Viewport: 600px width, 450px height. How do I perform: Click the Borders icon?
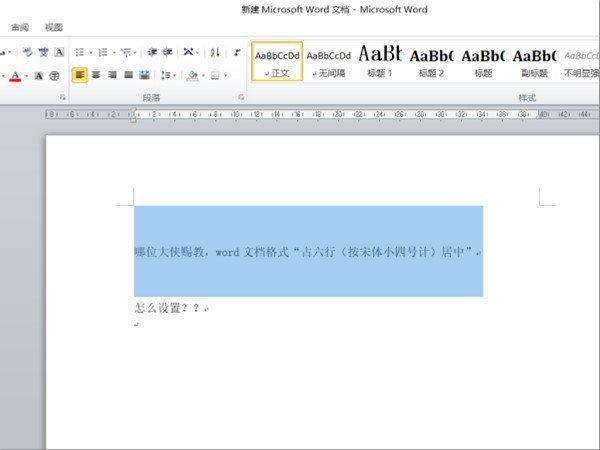pyautogui.click(x=215, y=75)
